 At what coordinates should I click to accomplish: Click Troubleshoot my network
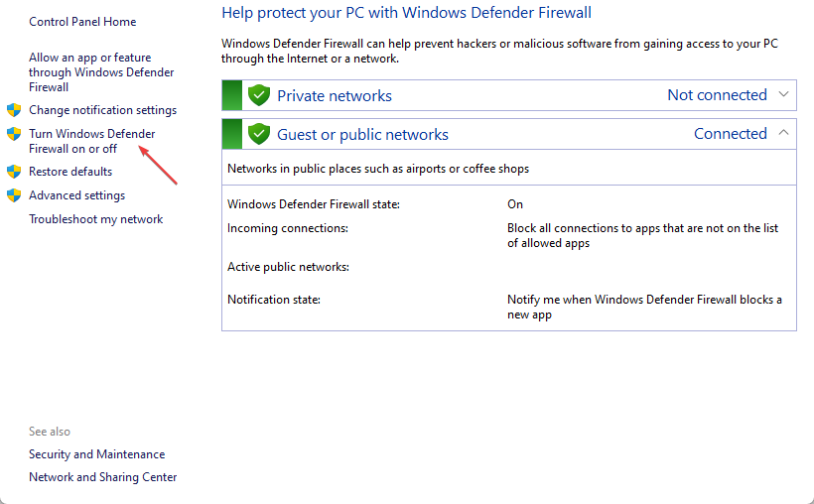tap(95, 219)
